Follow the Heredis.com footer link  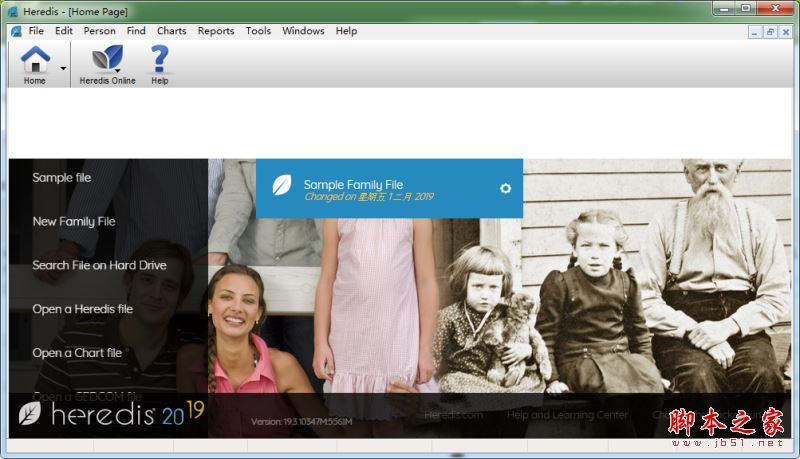tap(454, 415)
